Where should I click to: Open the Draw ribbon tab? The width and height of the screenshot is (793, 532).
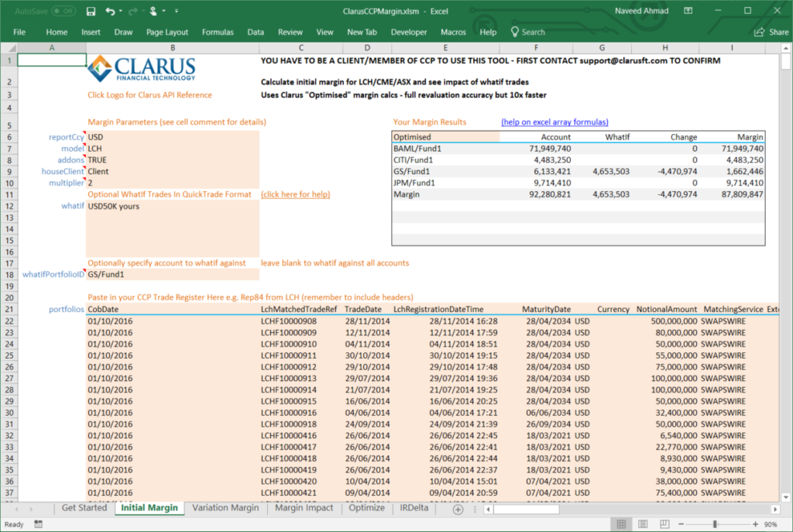point(123,32)
